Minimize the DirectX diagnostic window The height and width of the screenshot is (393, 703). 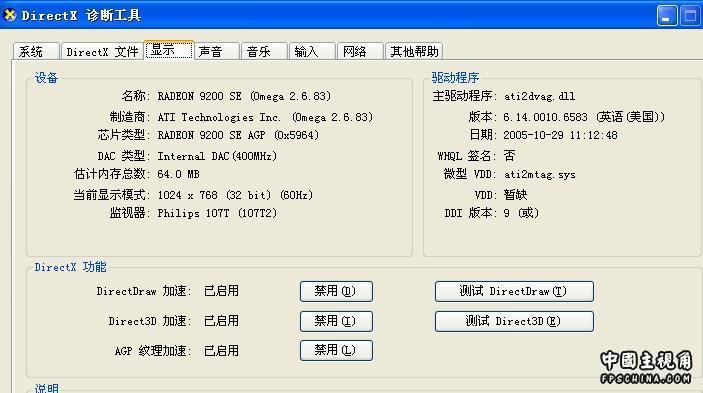click(x=667, y=16)
